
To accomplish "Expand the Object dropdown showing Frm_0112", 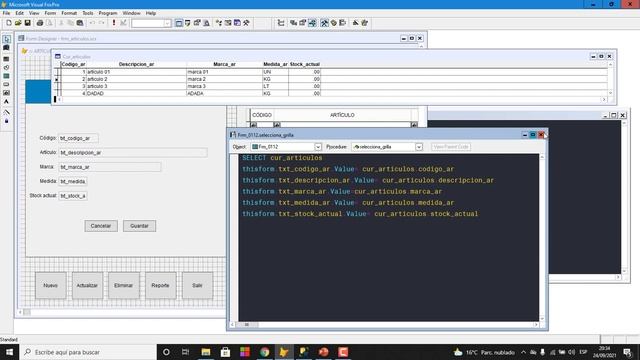I will click(318, 147).
